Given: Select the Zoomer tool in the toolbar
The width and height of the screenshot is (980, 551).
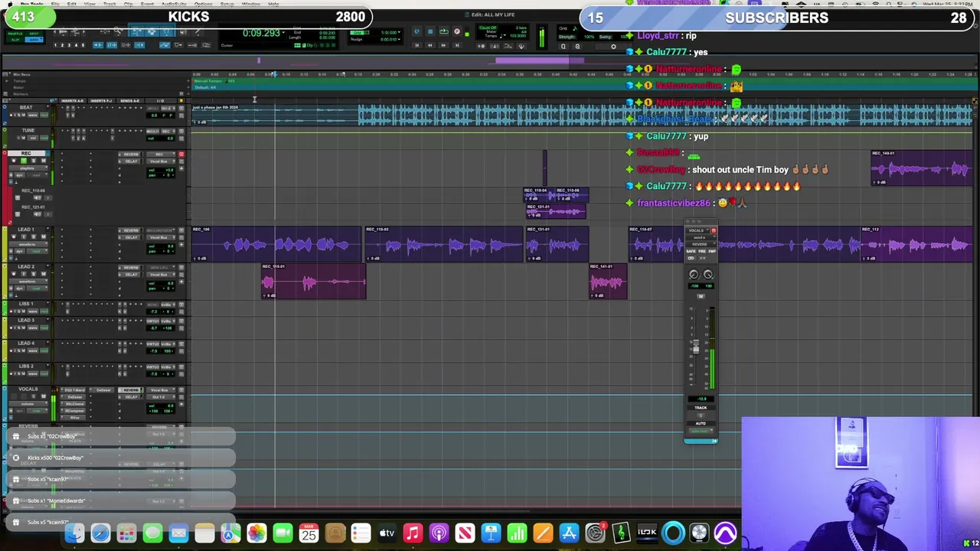Looking at the screenshot, I should 118,33.
